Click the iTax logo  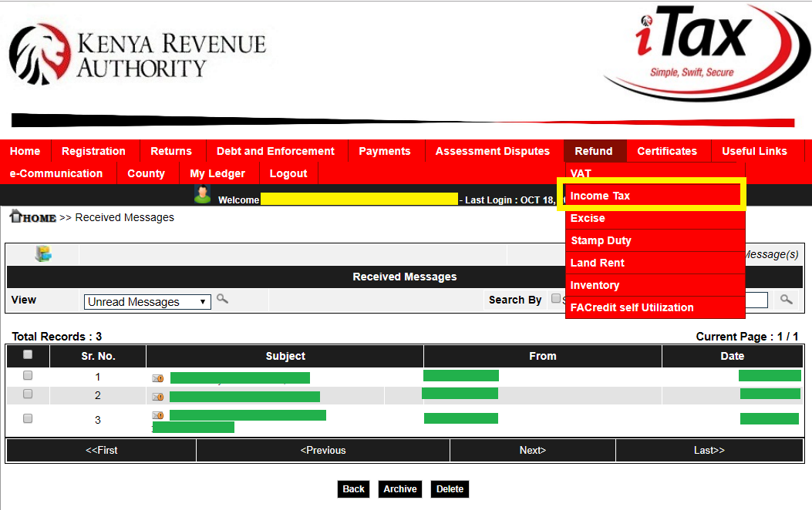pos(706,52)
